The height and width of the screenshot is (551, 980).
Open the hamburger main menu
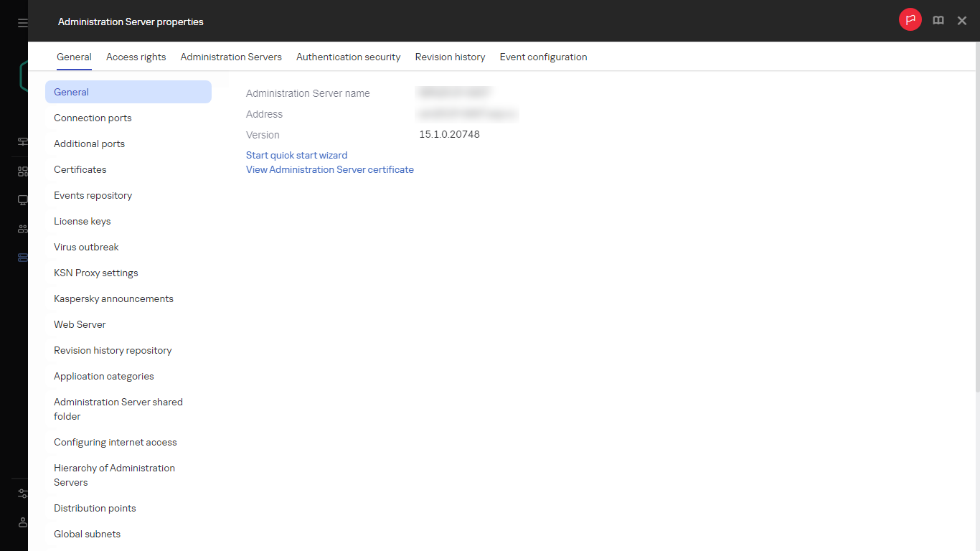(x=22, y=22)
